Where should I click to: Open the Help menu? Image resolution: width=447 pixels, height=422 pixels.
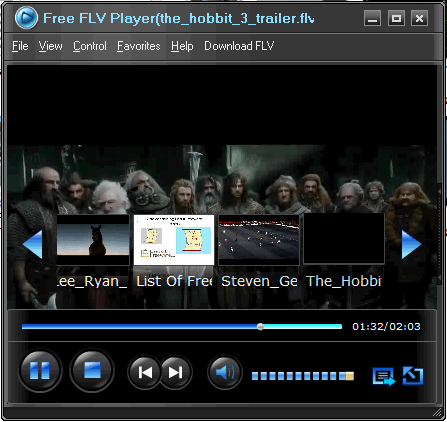pyautogui.click(x=182, y=46)
